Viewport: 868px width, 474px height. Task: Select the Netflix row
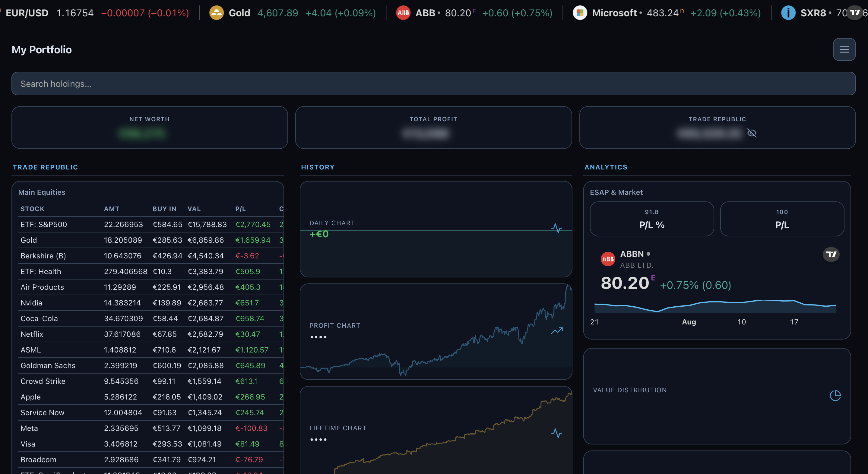151,334
